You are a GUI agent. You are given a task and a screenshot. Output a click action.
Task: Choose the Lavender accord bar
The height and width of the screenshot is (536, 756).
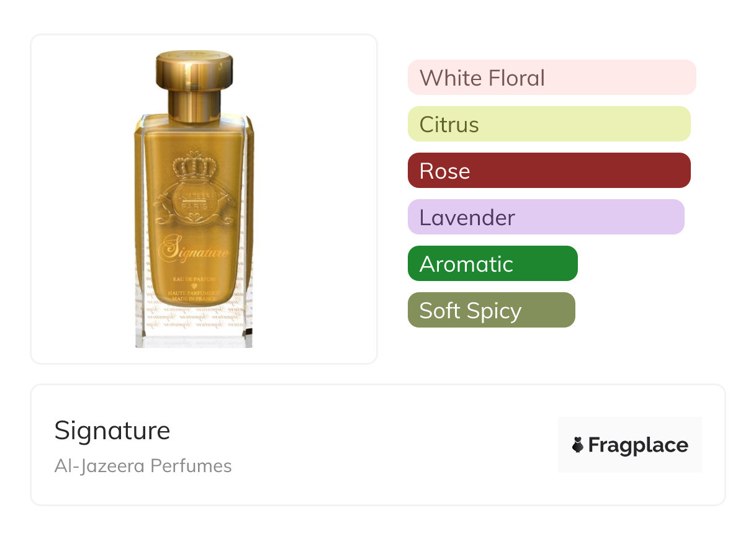(546, 217)
